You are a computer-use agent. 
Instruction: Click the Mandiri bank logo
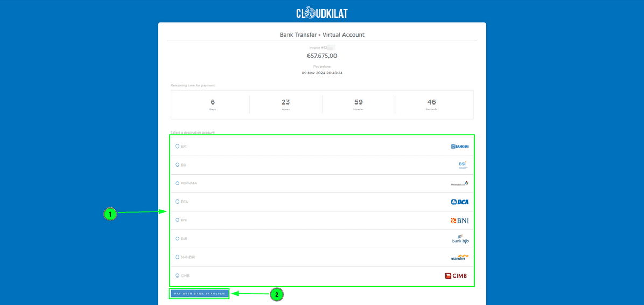pos(459,257)
